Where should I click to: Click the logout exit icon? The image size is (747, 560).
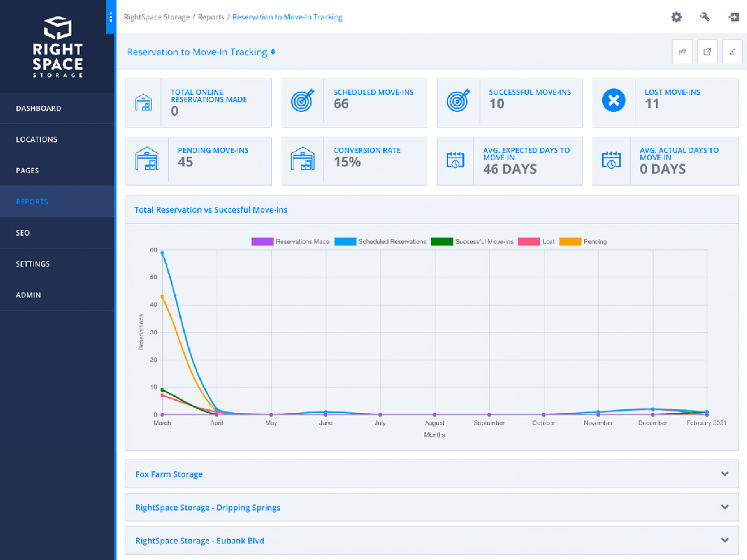coord(734,17)
